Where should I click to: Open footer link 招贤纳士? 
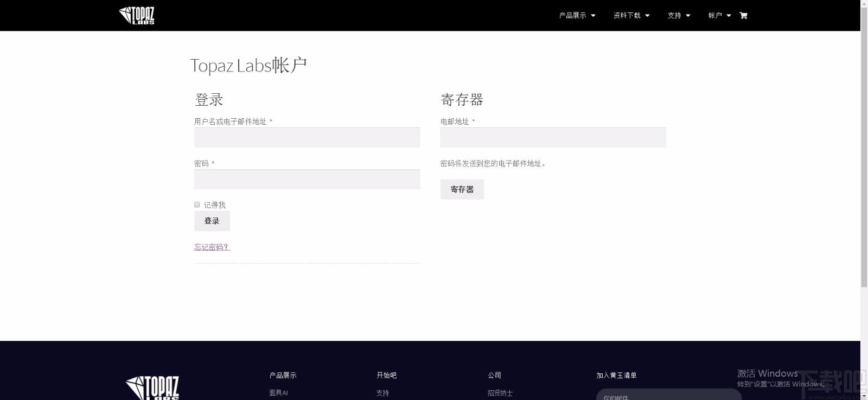(x=500, y=393)
